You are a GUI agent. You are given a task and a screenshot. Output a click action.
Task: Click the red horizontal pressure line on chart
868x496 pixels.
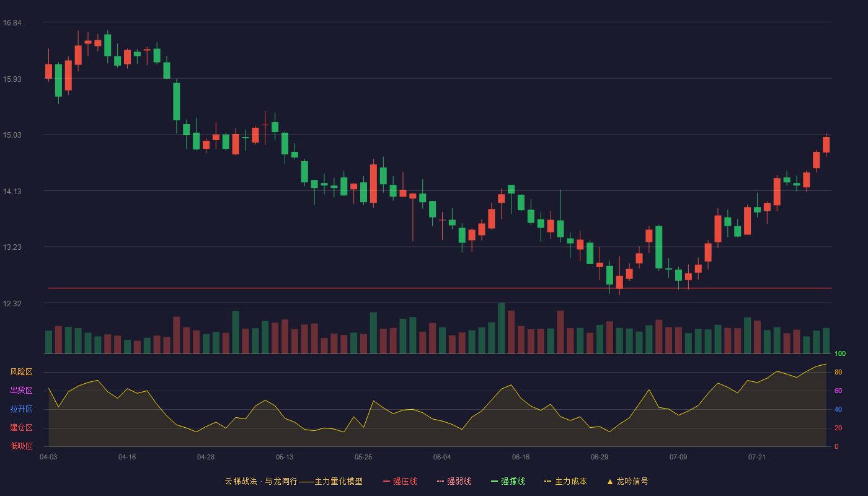coord(440,288)
